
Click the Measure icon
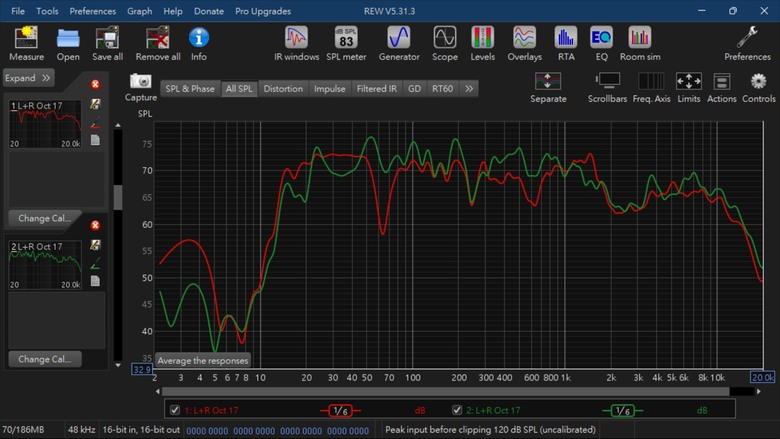(x=26, y=39)
